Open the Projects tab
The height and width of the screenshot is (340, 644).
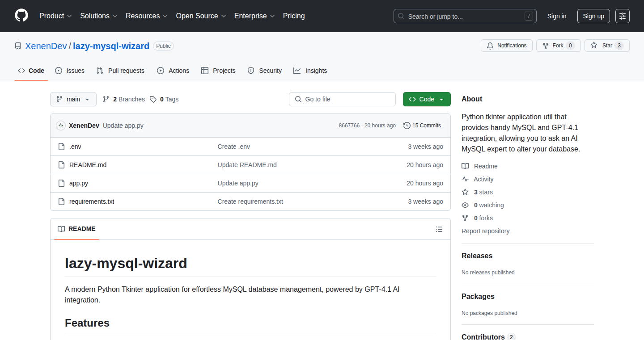218,71
